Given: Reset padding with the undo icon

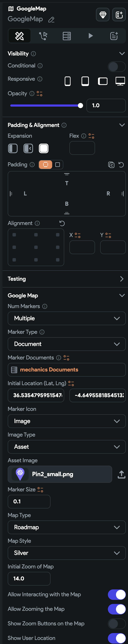Looking at the screenshot, I should pyautogui.click(x=121, y=165).
